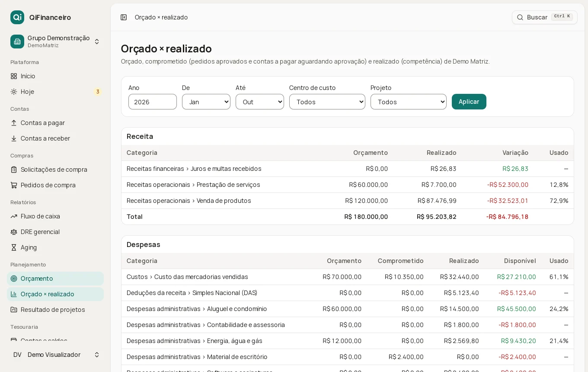Viewport: 588px width, 372px height.
Task: Click the Hoje notification badge 3
Action: click(98, 92)
